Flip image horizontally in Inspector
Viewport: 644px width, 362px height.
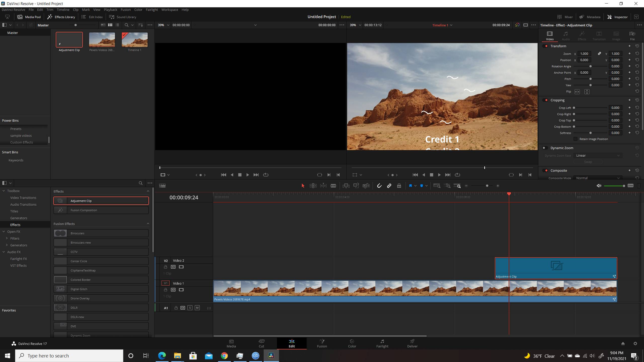[577, 92]
